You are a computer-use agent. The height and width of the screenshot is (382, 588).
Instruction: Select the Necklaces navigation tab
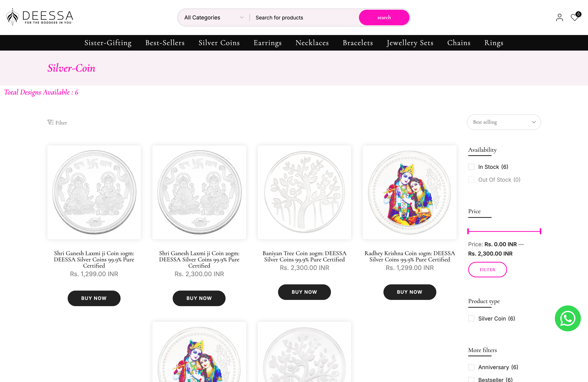[312, 43]
